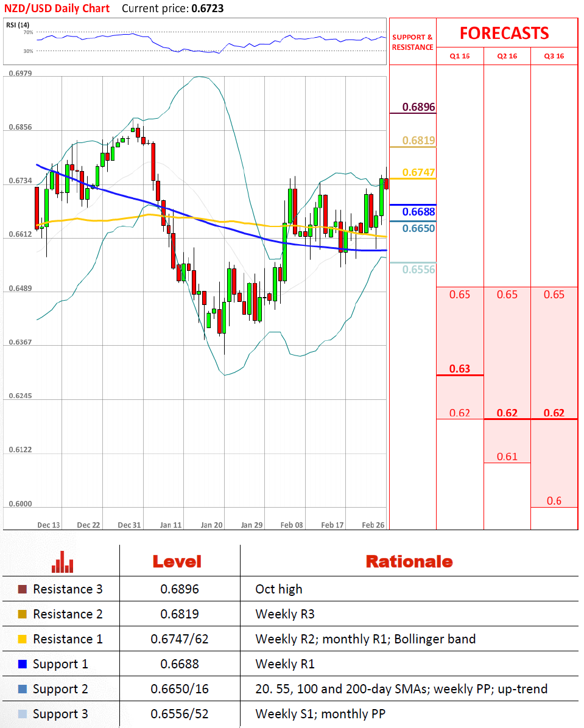Select the Resistance 3 dark red swatch
Viewport: 584px width, 728px height.
[x=23, y=589]
